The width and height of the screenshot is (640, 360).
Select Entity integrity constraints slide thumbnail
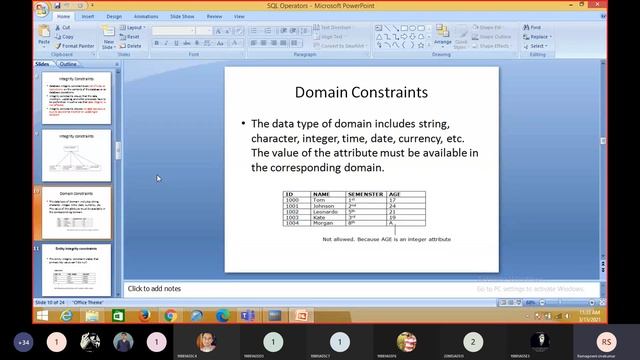[76, 270]
